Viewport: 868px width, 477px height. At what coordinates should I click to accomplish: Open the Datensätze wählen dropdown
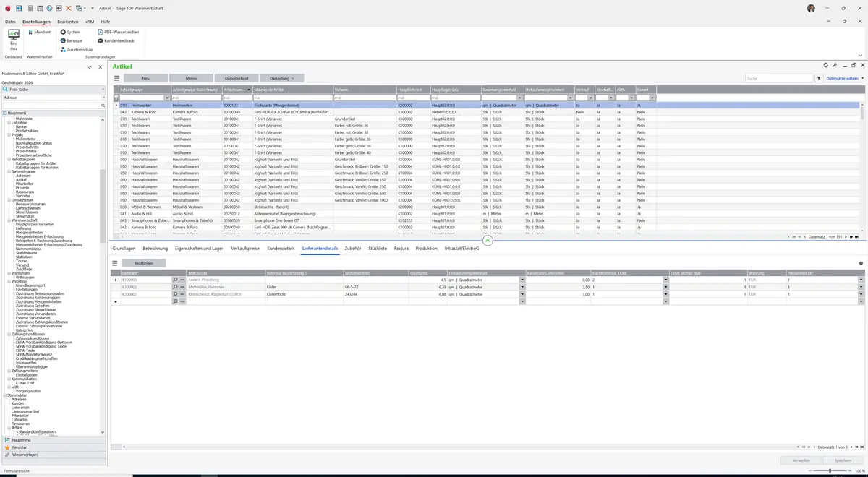click(x=845, y=78)
